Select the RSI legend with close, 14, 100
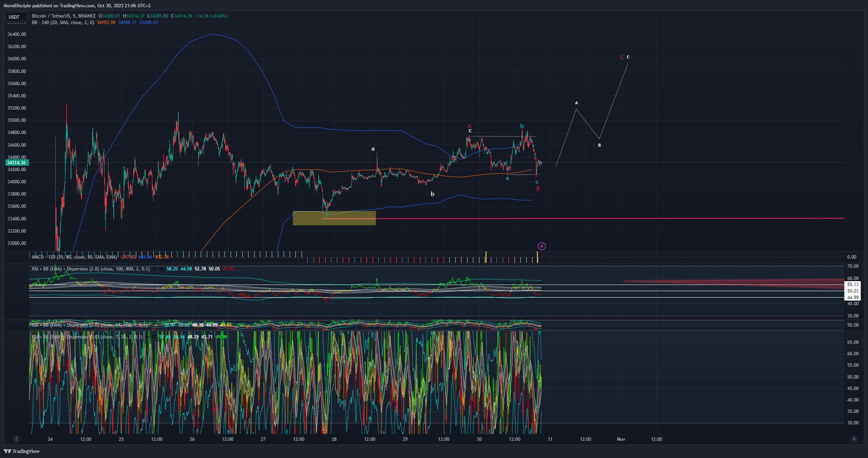868x458 pixels. click(x=90, y=325)
